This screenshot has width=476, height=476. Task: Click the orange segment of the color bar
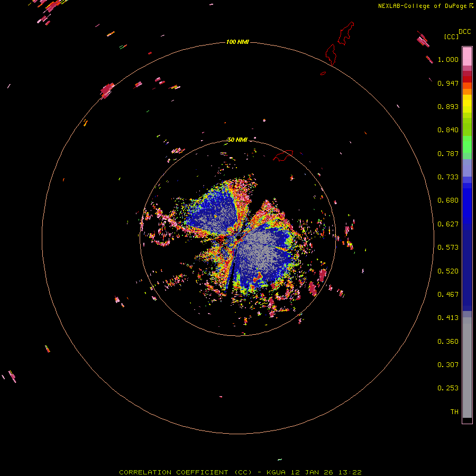pos(467,88)
